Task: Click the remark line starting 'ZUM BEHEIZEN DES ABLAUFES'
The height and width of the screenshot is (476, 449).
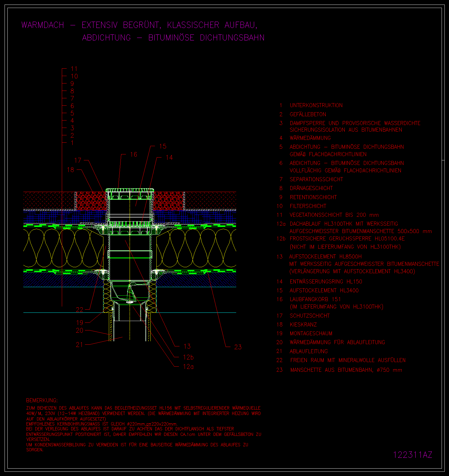Action: pyautogui.click(x=143, y=408)
